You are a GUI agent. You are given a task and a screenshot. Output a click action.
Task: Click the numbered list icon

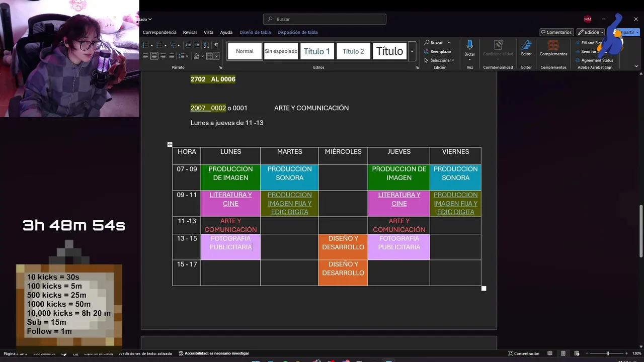click(x=159, y=45)
